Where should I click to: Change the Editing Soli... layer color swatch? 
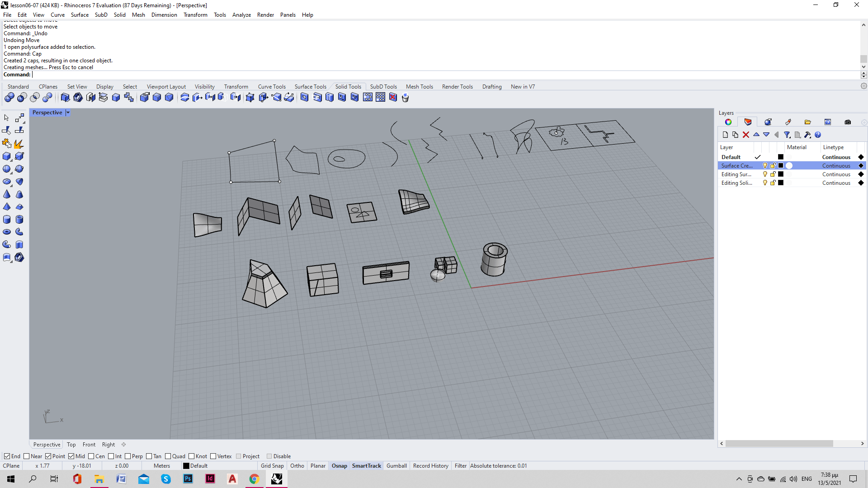click(x=781, y=183)
